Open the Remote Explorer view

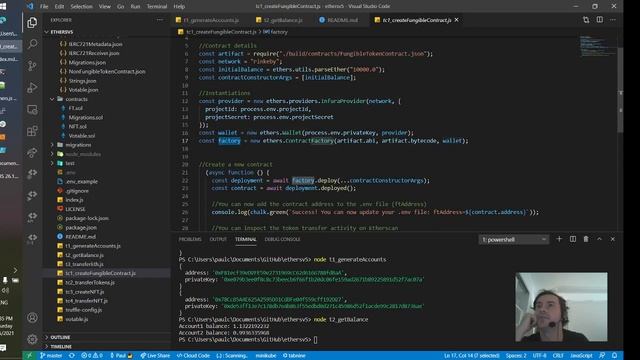pyautogui.click(x=32, y=109)
